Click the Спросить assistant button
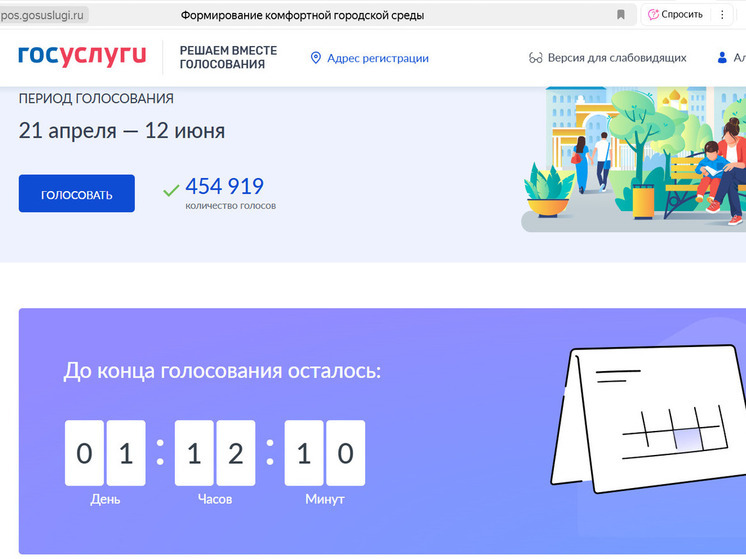Image resolution: width=746 pixels, height=559 pixels. coord(675,14)
